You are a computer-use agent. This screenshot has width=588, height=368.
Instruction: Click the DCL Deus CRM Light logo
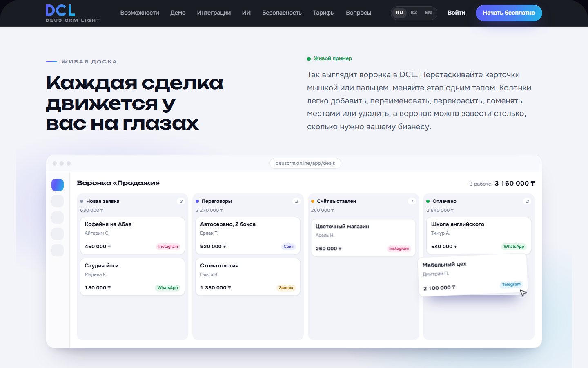72,13
